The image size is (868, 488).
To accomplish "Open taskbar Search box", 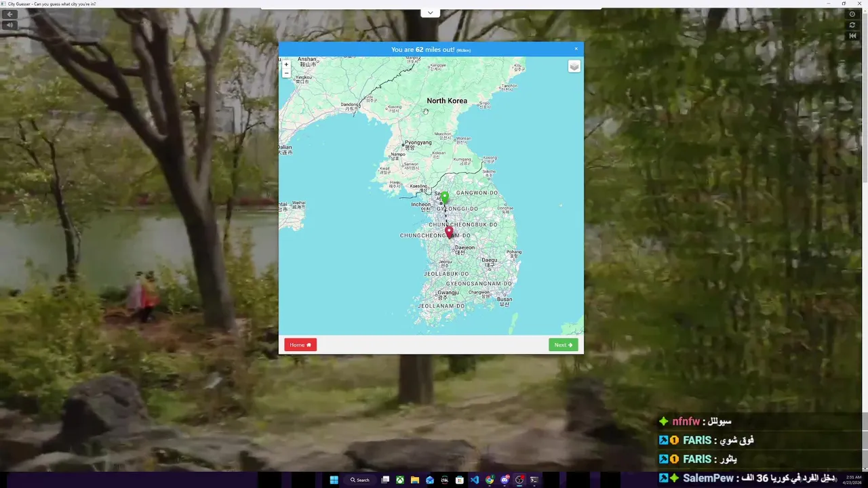I will [360, 480].
